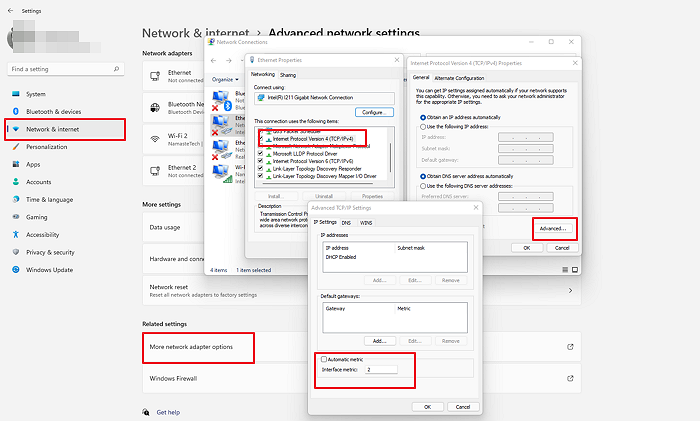Open Windows Update icon in sidebar
This screenshot has width=700, height=421.
click(x=16, y=270)
